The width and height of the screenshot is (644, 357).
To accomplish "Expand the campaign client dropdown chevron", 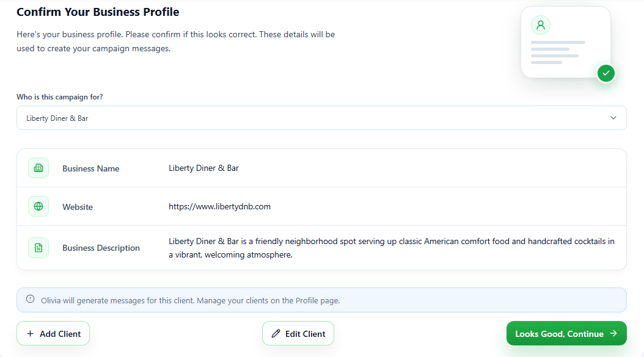I will (613, 118).
